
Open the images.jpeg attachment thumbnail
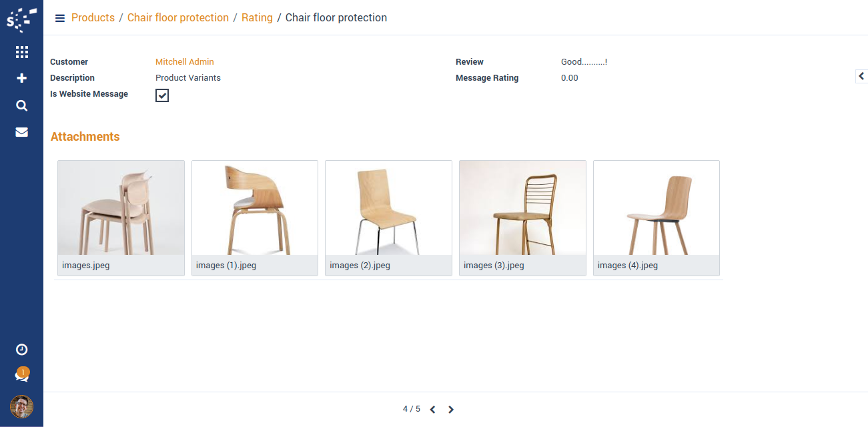(121, 208)
